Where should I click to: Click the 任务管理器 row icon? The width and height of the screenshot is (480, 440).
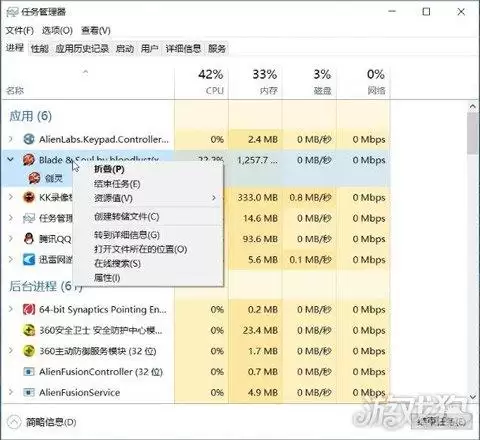point(29,218)
